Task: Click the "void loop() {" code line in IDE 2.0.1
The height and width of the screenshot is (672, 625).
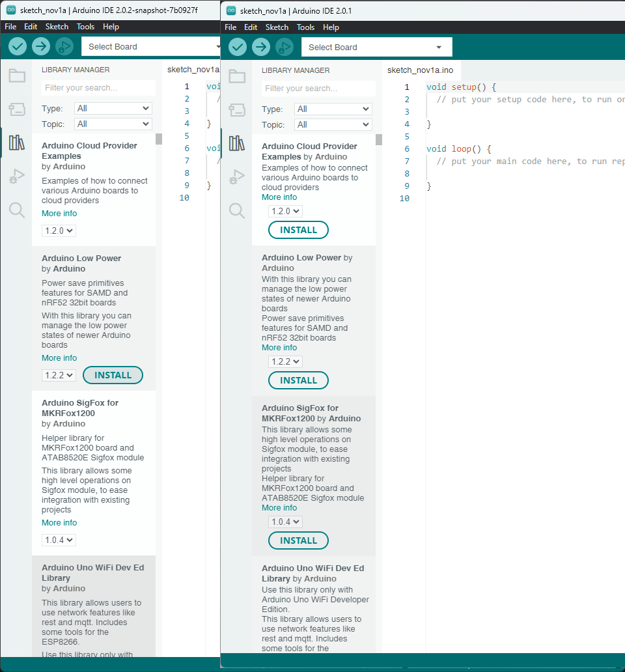Action: (x=459, y=148)
